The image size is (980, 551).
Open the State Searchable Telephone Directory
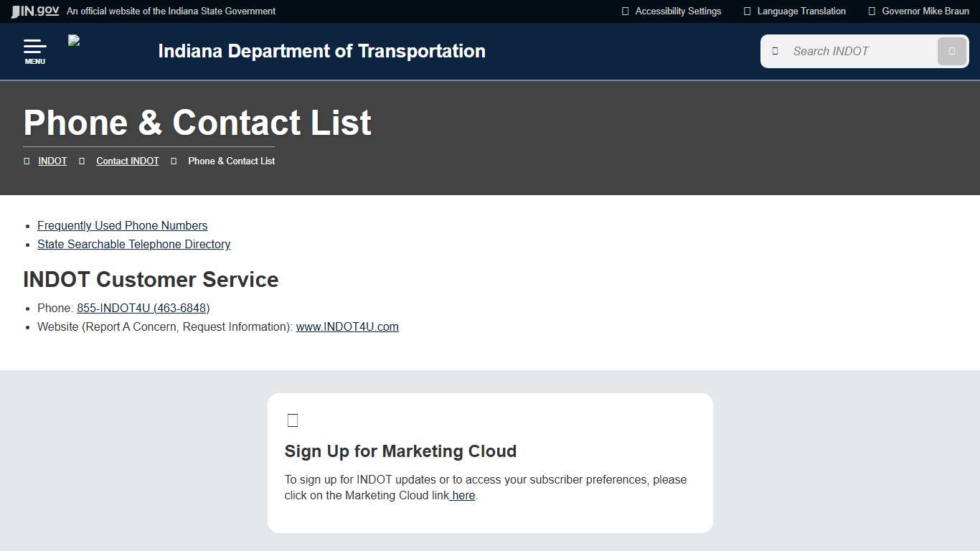point(133,244)
